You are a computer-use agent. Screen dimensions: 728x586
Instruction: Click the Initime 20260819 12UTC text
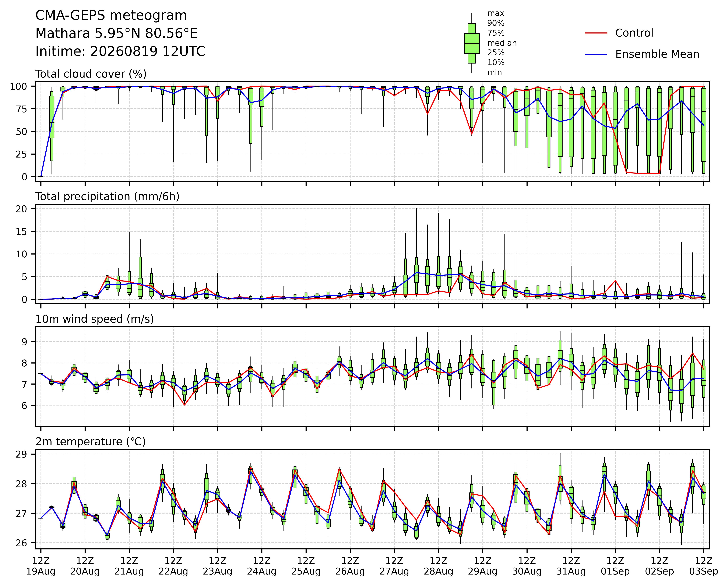(x=120, y=51)
